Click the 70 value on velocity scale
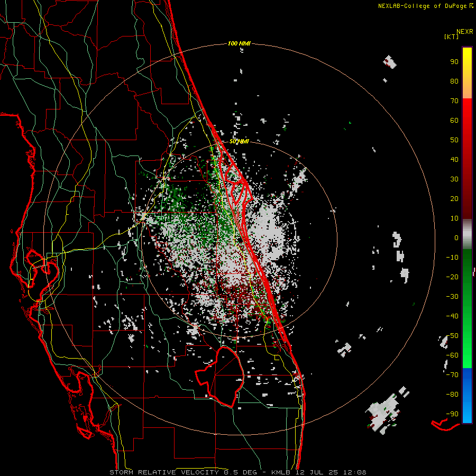 [x=454, y=101]
